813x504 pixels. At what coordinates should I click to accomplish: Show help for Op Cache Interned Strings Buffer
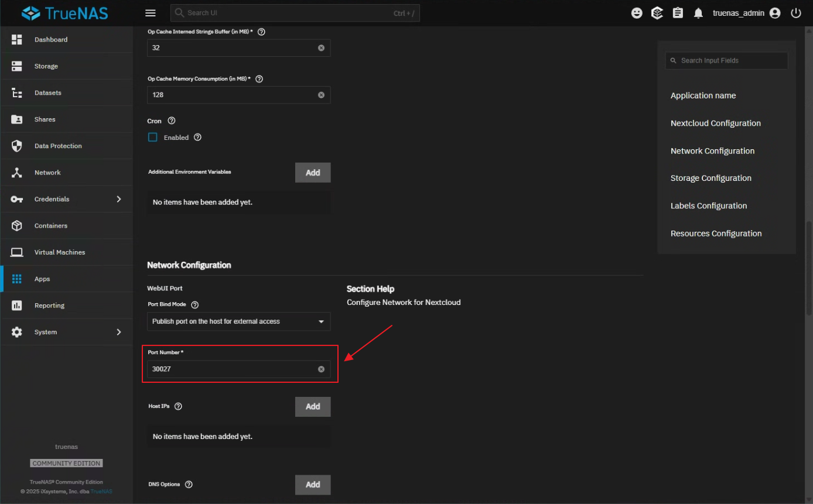[261, 32]
